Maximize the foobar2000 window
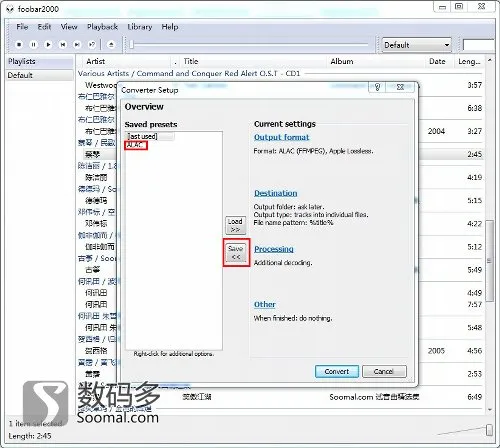The image size is (500, 448). [x=459, y=6]
